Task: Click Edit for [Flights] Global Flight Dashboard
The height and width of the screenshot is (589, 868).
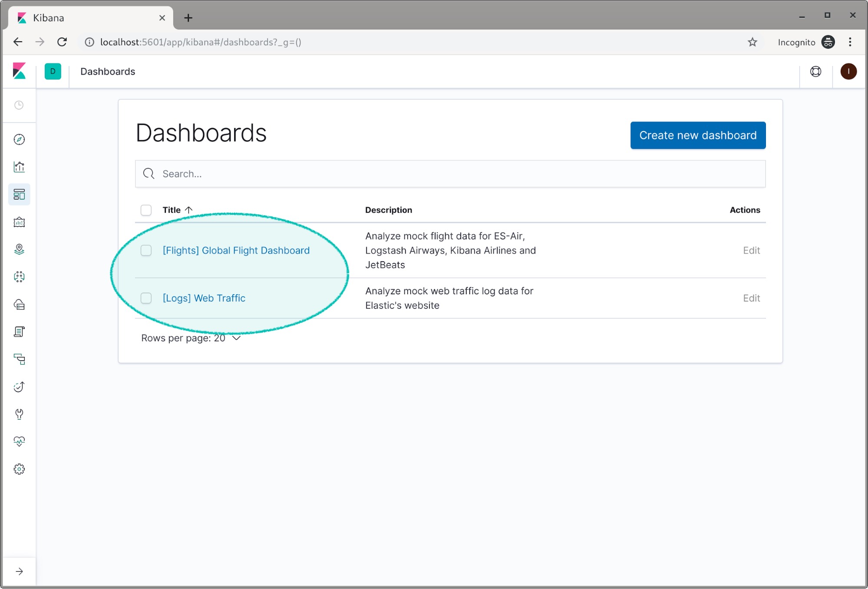Action: tap(751, 250)
